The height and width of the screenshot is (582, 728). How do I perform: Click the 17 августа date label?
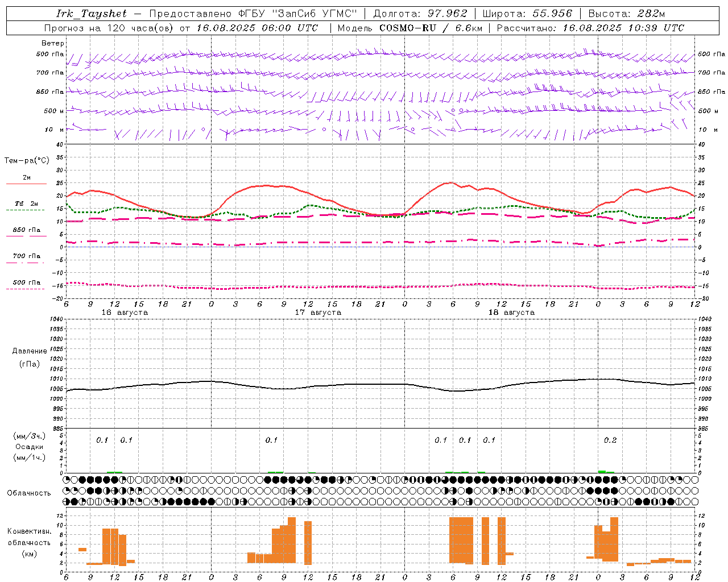click(318, 312)
